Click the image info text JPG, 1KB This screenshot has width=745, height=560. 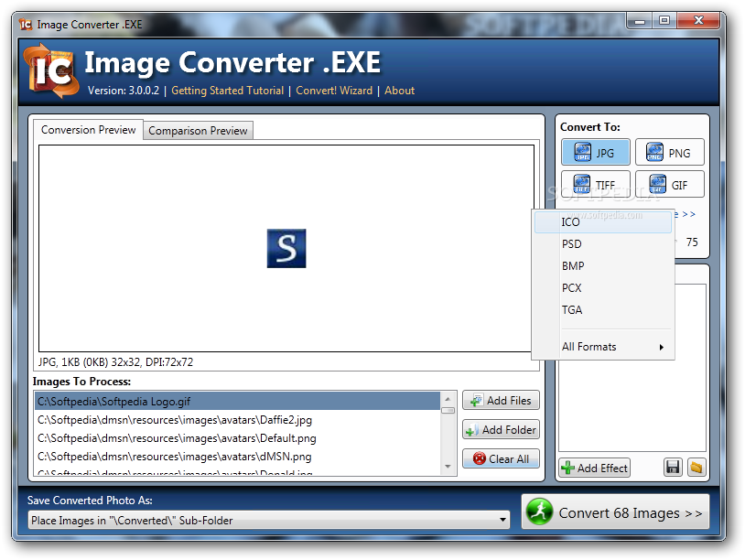115,362
